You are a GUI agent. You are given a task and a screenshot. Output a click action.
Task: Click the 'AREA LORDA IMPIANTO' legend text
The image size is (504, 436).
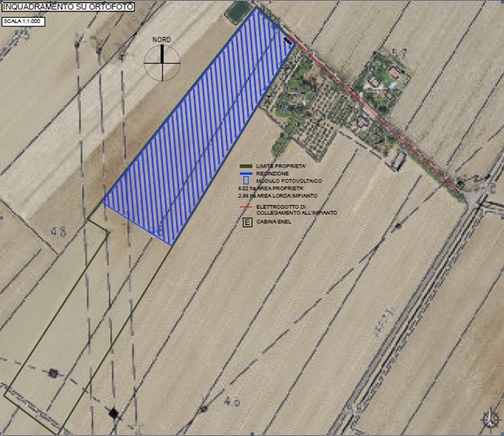(288, 197)
